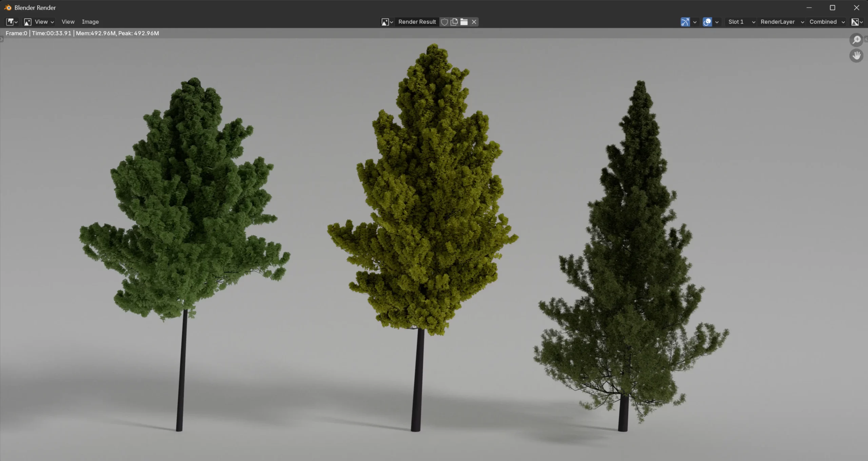Expand the gizmo options dropdown arrow

pyautogui.click(x=695, y=22)
